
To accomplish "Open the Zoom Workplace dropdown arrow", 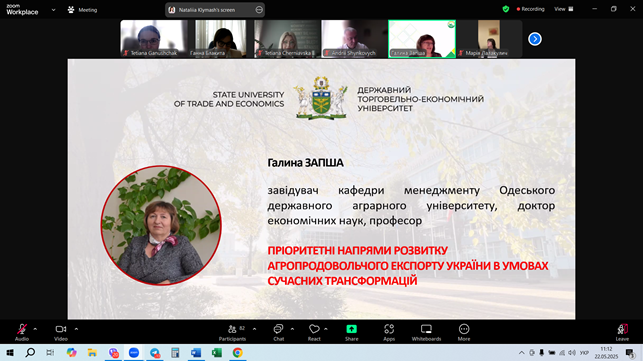I will (x=53, y=10).
